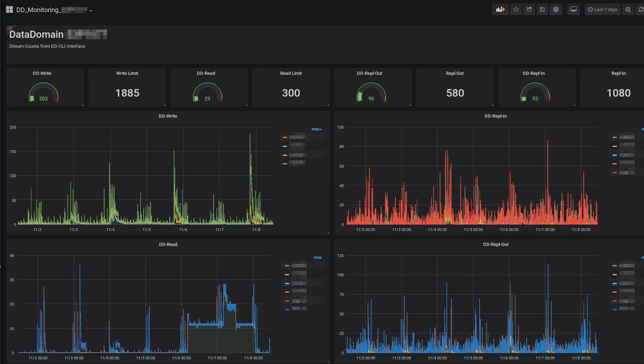Open Read Limit panel title menu
This screenshot has height=364, width=644.
(291, 73)
